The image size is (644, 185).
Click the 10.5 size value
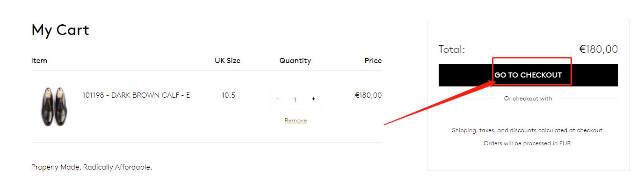228,95
